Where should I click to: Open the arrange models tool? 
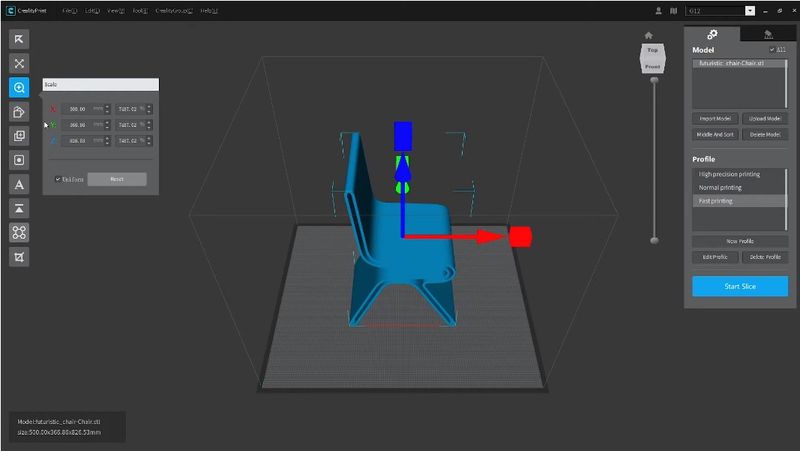tap(19, 232)
